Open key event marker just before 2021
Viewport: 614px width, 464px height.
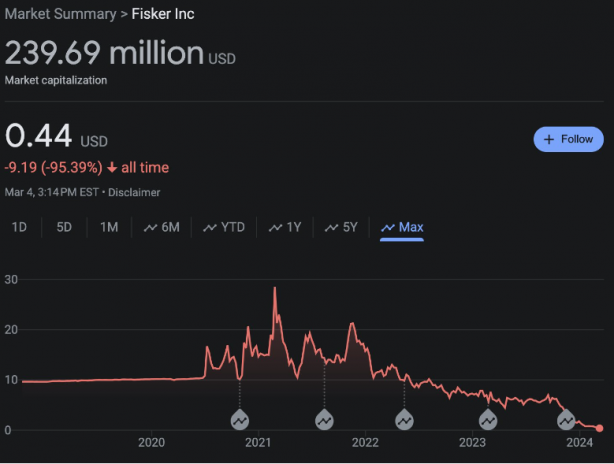coord(240,419)
